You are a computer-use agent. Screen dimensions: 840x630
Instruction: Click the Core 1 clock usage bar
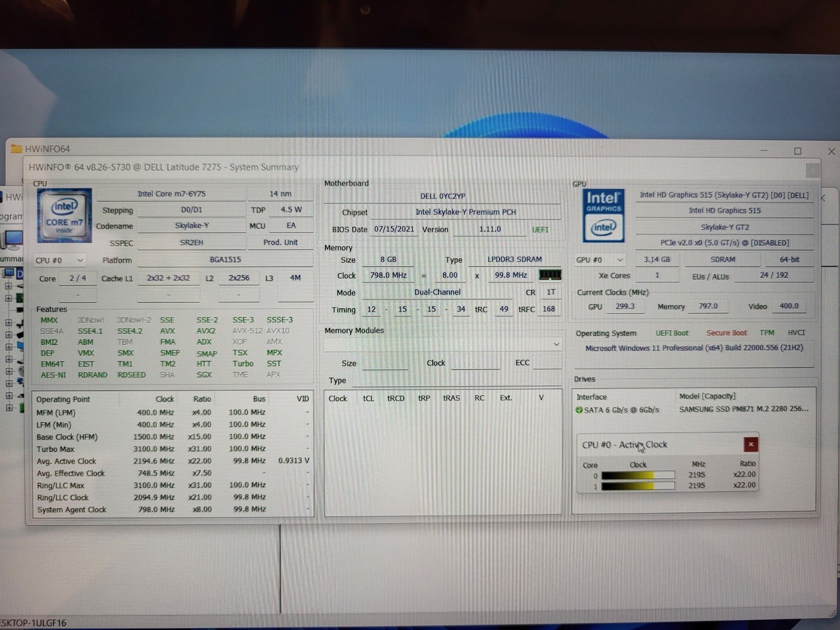638,486
